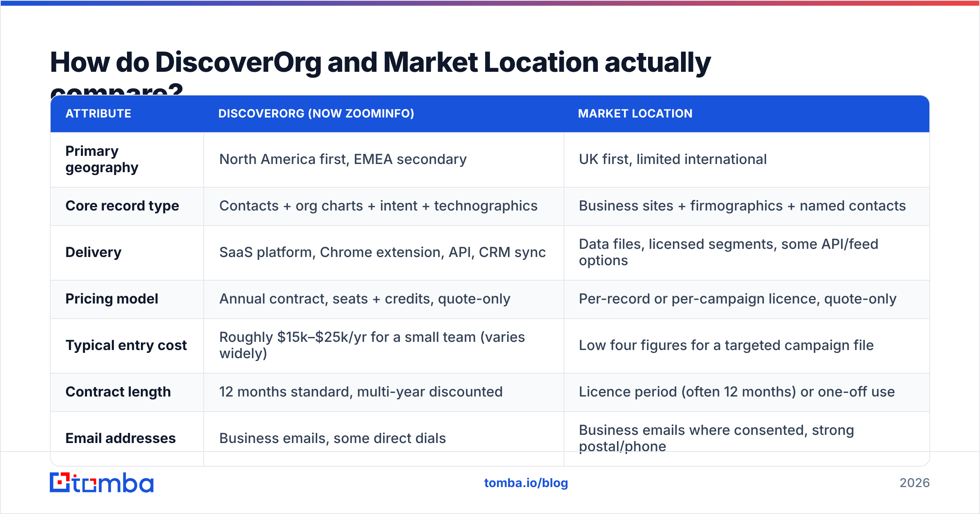This screenshot has width=980, height=514.
Task: Click the Contract length row label
Action: (x=118, y=392)
